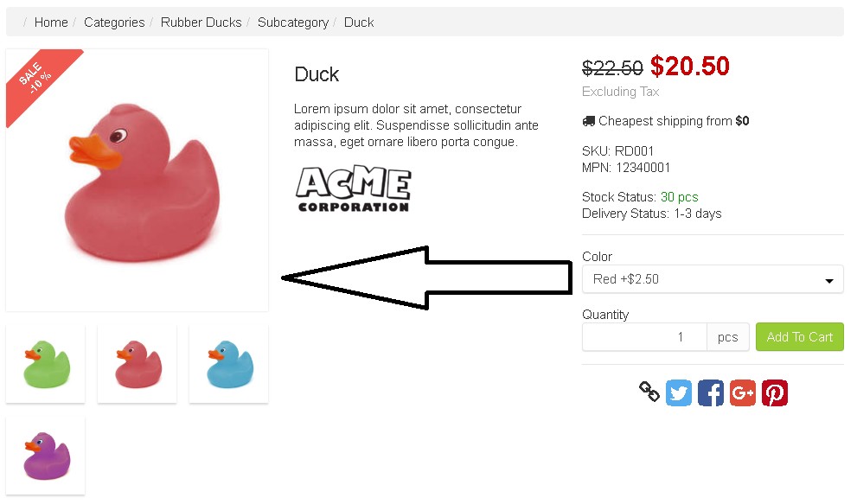Select the green duck thumbnail
Image resolution: width=857 pixels, height=504 pixels.
[46, 364]
